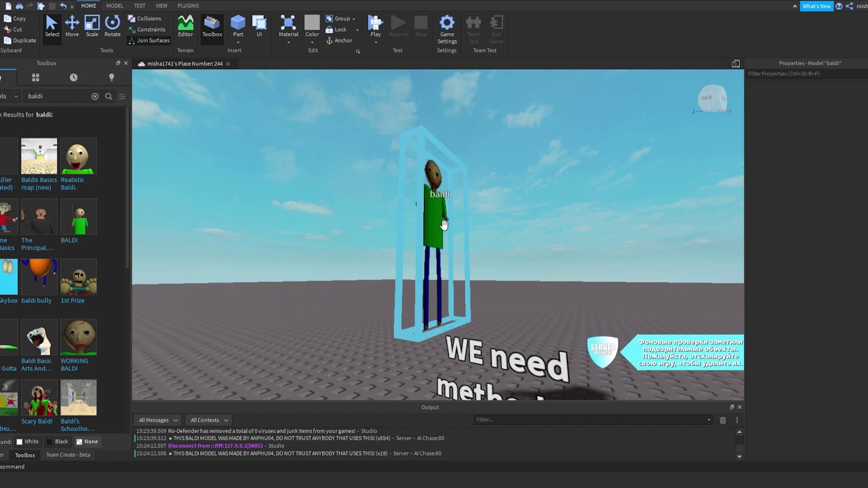The height and width of the screenshot is (488, 868).
Task: Open the Group dropdown
Action: tap(340, 18)
